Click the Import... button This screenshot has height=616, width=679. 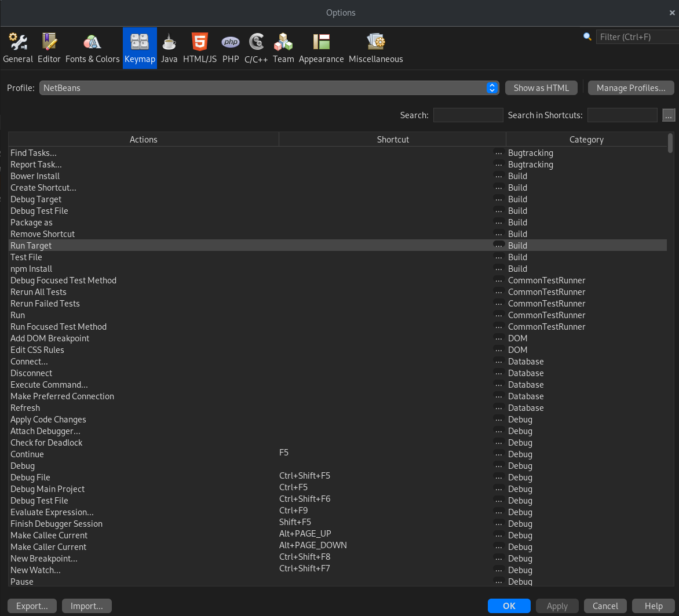point(86,606)
